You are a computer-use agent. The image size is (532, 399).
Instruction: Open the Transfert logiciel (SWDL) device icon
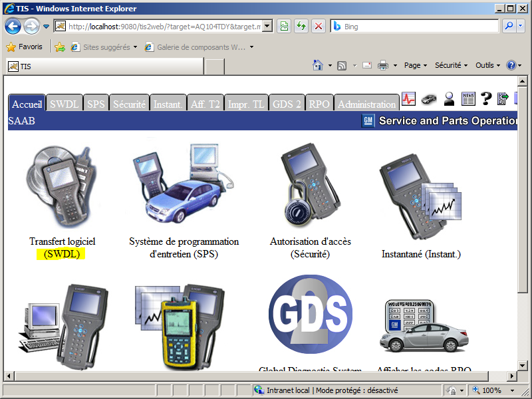62,187
